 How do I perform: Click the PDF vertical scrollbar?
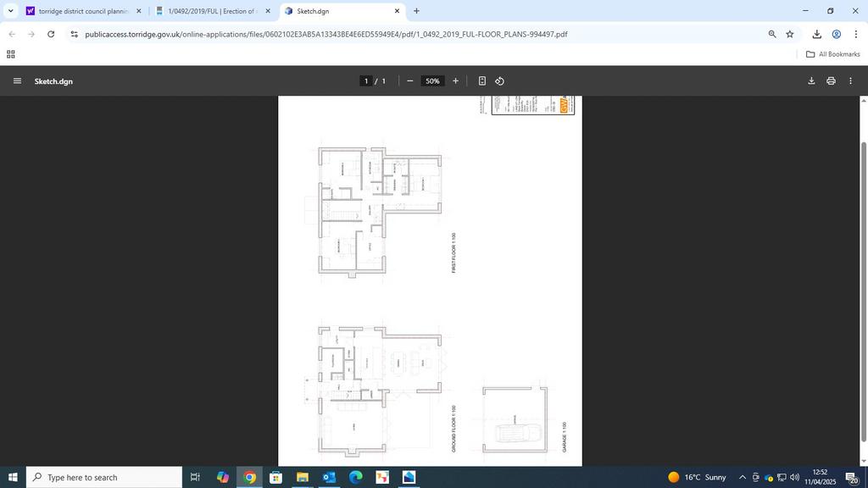coord(863,291)
